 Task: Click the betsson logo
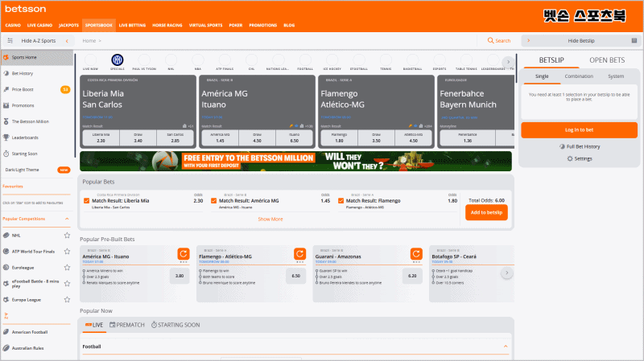[x=26, y=9]
